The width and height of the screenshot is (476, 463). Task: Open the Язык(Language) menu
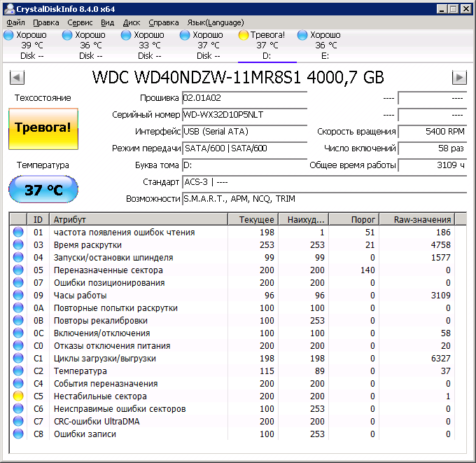coord(215,22)
